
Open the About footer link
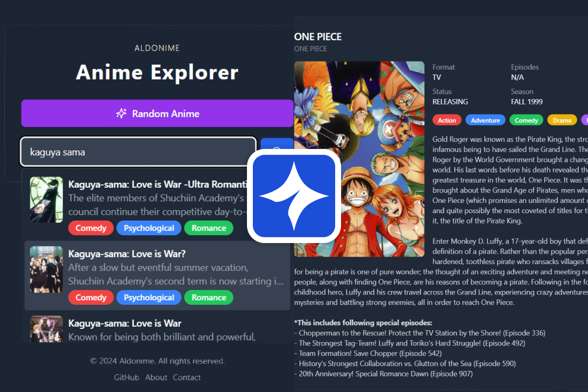coord(156,377)
